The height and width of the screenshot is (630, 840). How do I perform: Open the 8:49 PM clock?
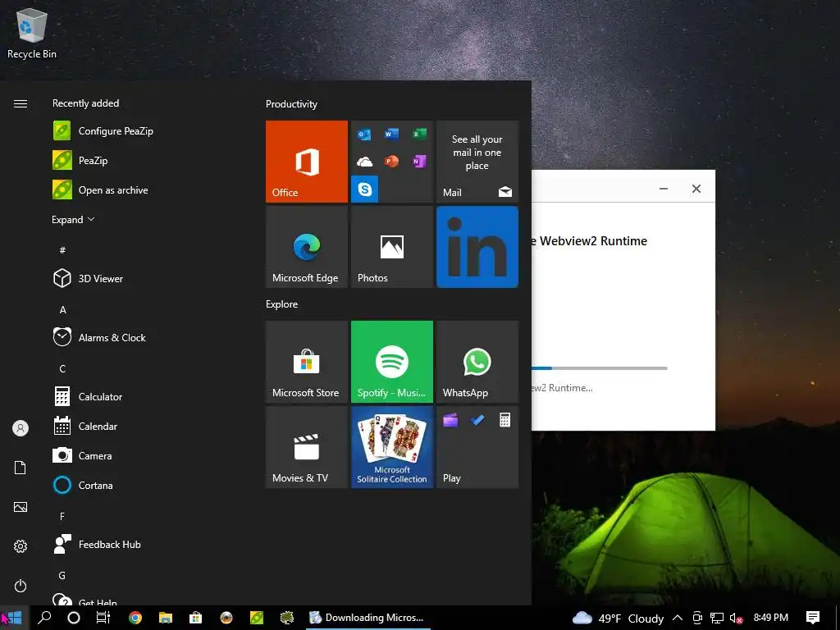point(771,618)
